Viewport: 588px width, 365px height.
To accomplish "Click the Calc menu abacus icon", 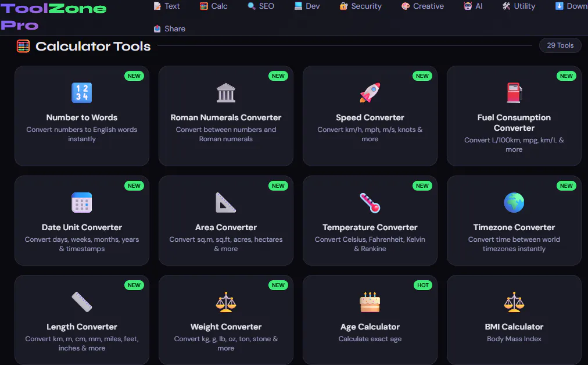I will tap(203, 6).
